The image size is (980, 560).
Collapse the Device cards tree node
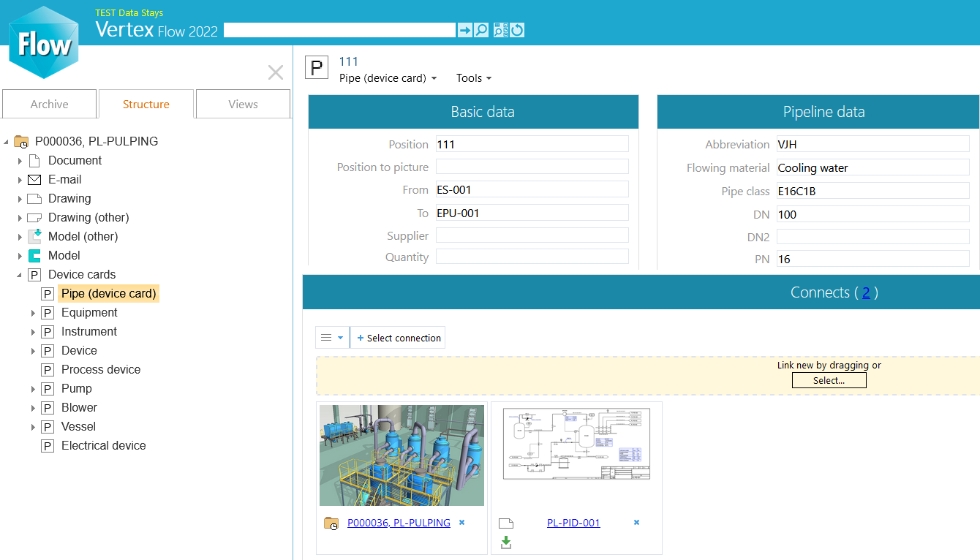coord(20,275)
